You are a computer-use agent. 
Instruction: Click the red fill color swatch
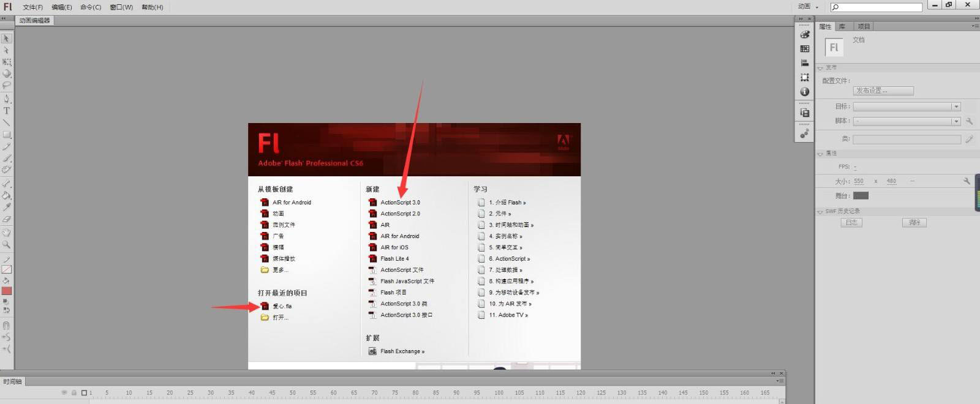[6, 291]
